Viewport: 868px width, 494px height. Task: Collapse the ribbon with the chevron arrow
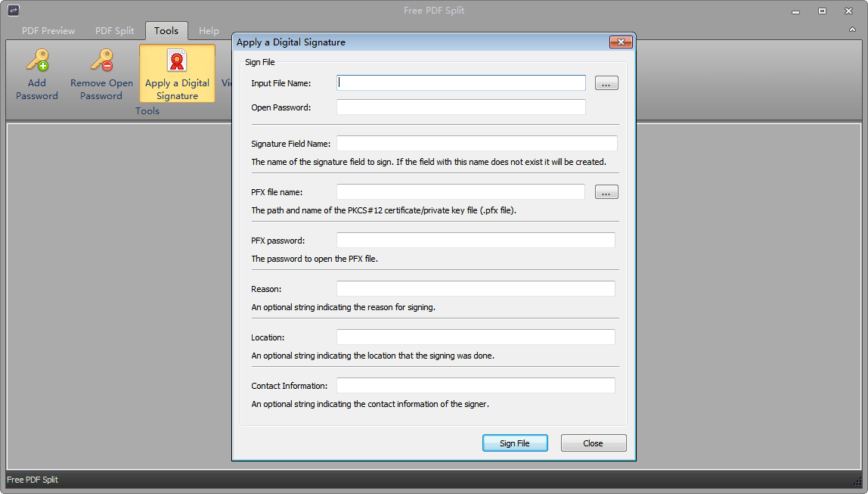click(x=853, y=30)
